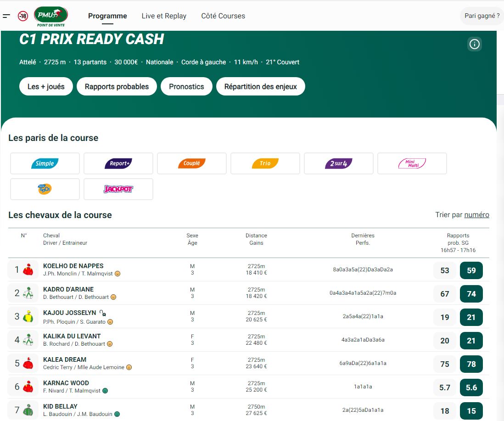Viewport: 504px width, 421px height.
Task: Select the Report+ bet type
Action: click(118, 163)
